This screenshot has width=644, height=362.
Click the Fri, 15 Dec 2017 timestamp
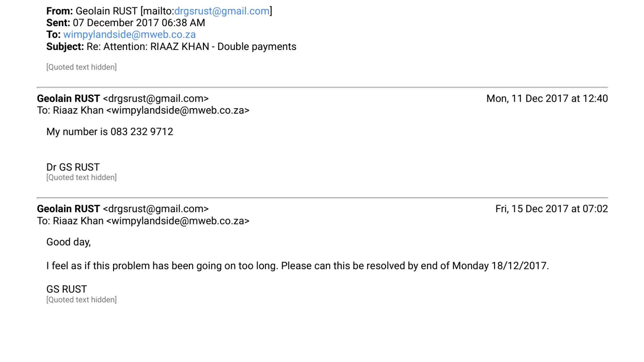coord(551,209)
